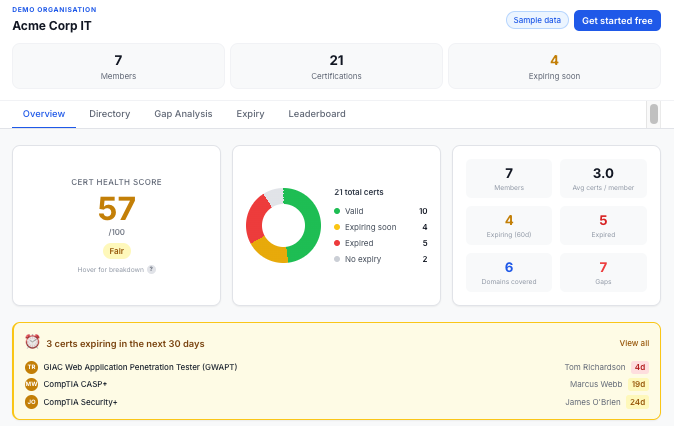
Task: Select the Overview tab
Action: (x=44, y=114)
